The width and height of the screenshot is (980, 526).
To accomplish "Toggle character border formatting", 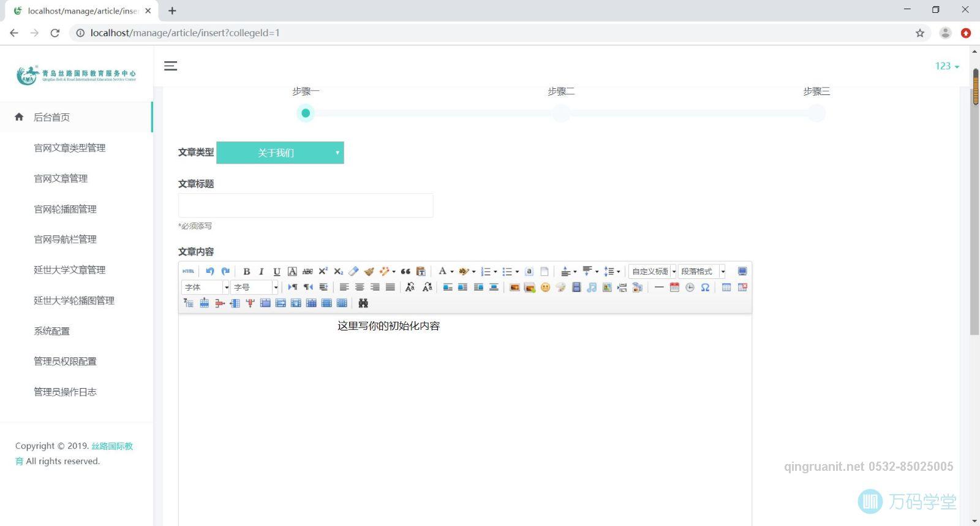I will [x=292, y=271].
